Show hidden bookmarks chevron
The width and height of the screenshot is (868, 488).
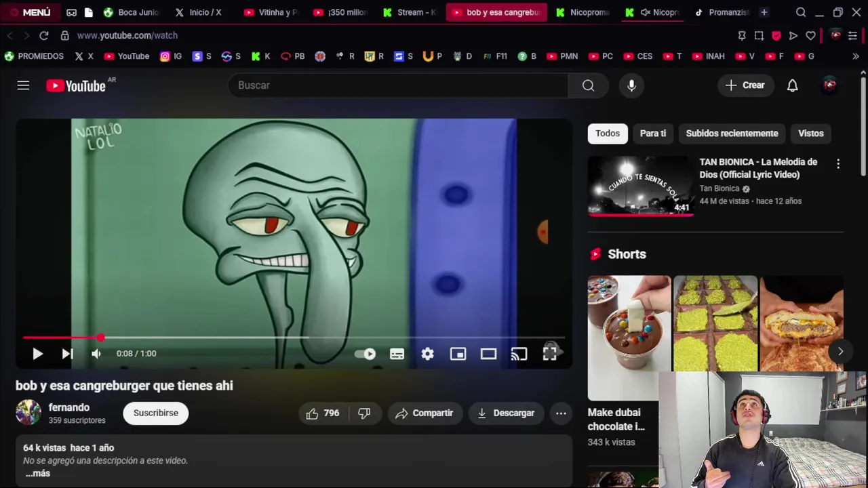click(x=856, y=56)
